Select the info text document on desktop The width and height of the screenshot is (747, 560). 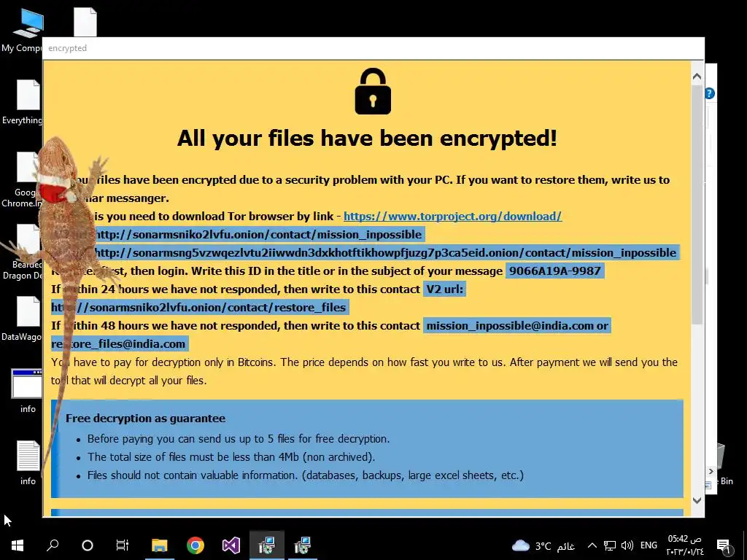pyautogui.click(x=28, y=462)
